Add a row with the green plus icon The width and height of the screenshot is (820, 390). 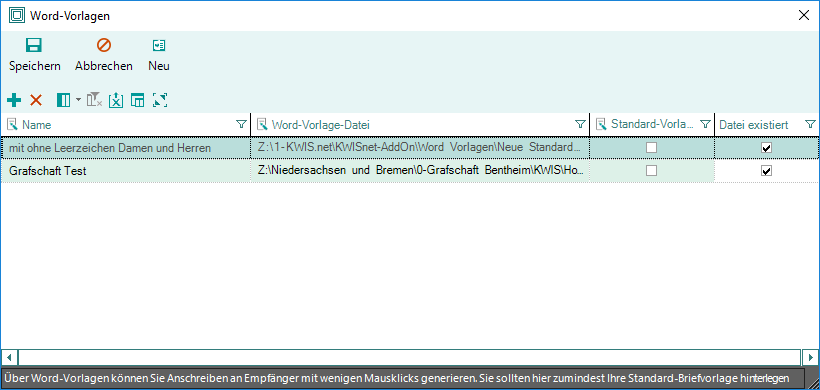coord(14,100)
